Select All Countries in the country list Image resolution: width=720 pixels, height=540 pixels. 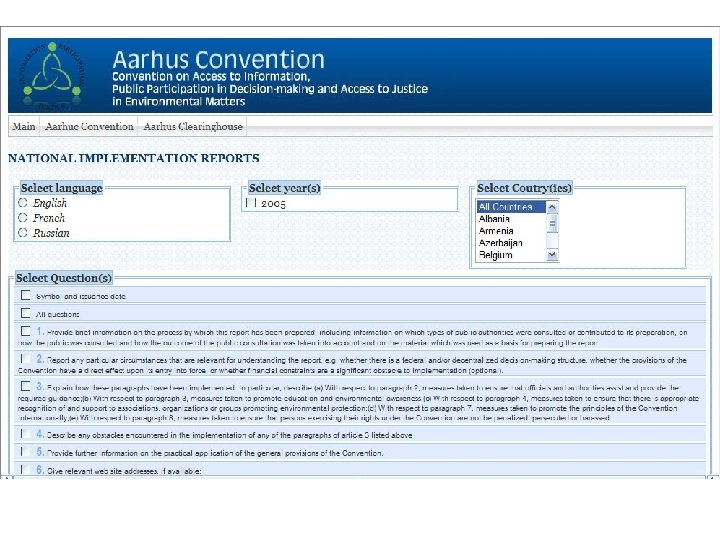click(511, 207)
